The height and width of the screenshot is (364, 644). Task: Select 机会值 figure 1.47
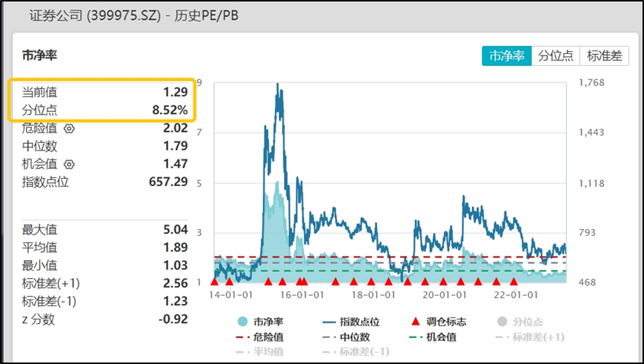click(x=176, y=164)
